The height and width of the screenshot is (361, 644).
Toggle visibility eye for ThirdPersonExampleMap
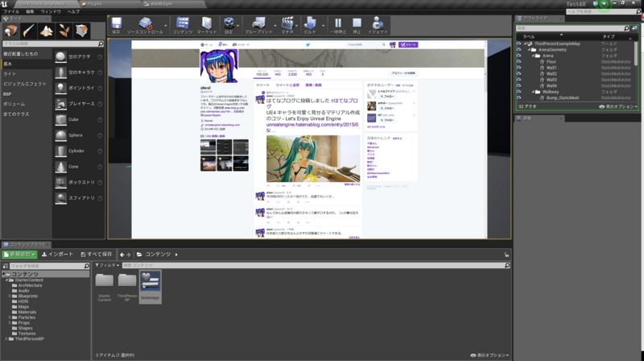pyautogui.click(x=518, y=44)
